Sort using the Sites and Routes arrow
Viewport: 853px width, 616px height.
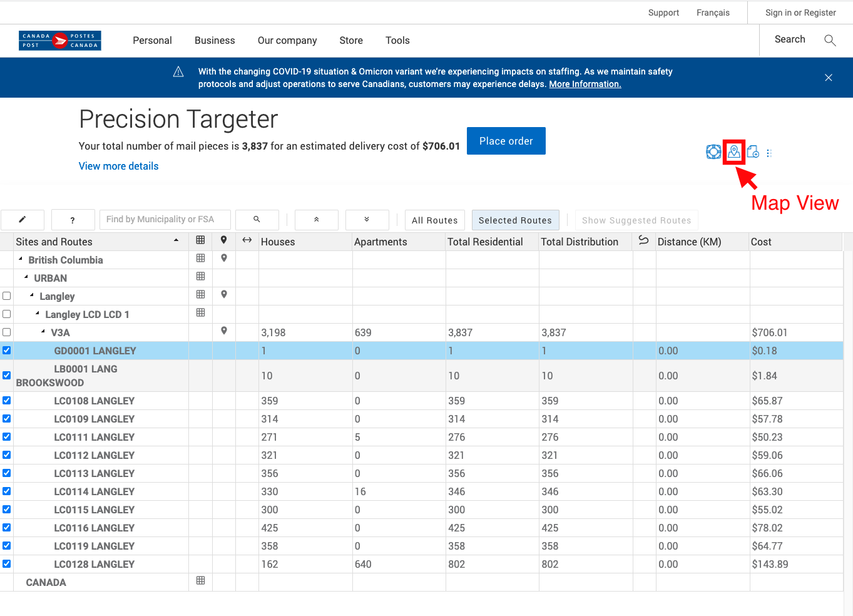click(176, 240)
